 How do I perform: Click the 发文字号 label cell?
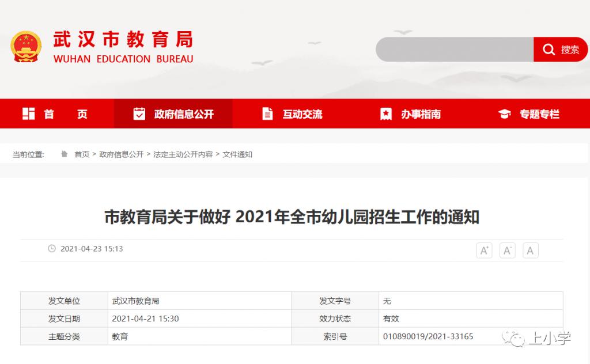tap(335, 301)
